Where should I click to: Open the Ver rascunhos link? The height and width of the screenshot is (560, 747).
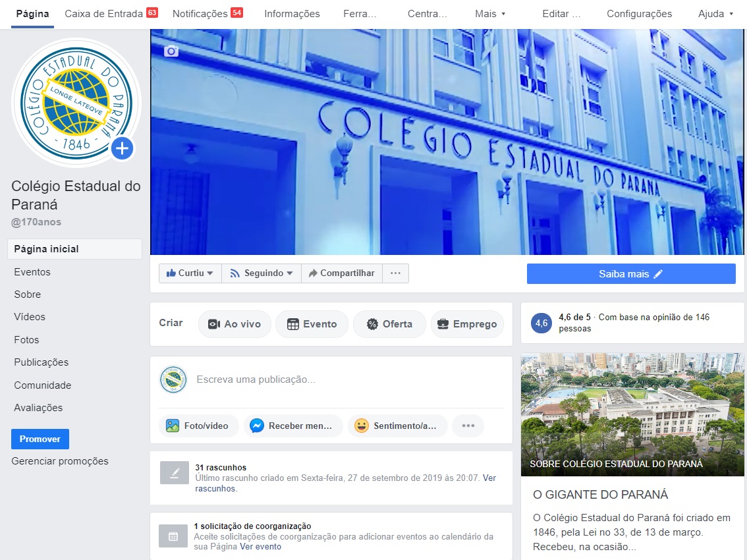345,483
